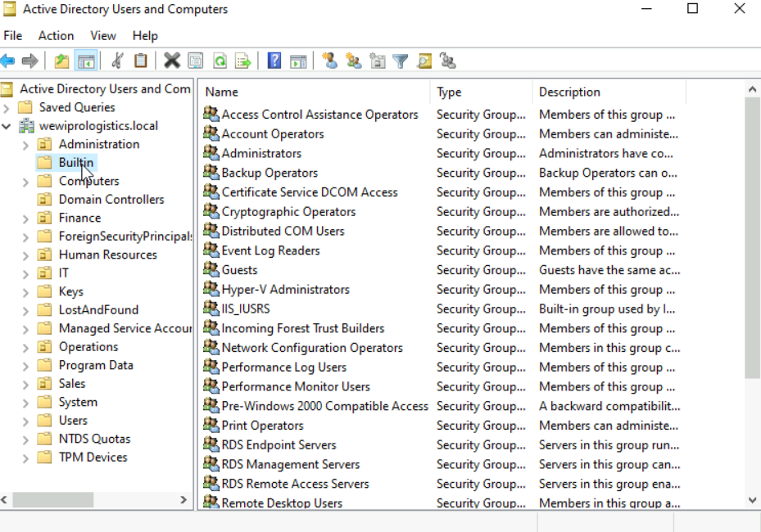Click the Add to group toolbar icon
This screenshot has width=761, height=532.
(447, 61)
